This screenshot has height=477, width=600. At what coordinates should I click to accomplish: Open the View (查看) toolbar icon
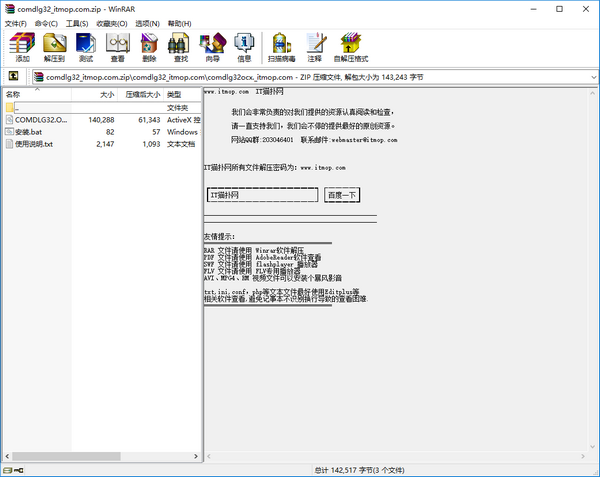coord(117,47)
